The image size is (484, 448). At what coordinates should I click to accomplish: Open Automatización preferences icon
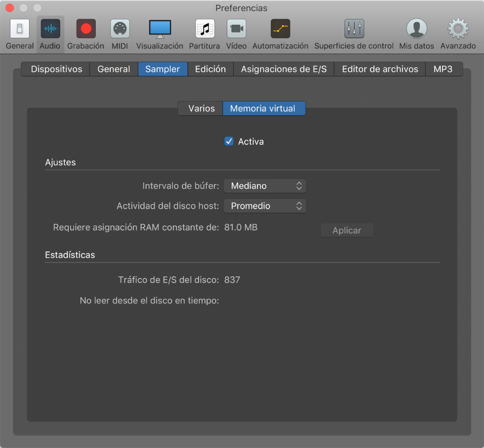coord(280,29)
